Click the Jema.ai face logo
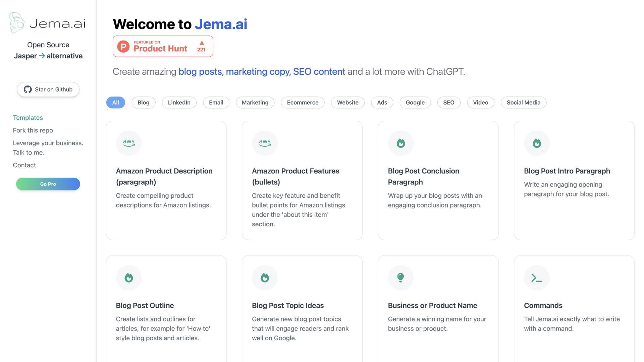Image resolution: width=644 pixels, height=362 pixels. point(17,23)
